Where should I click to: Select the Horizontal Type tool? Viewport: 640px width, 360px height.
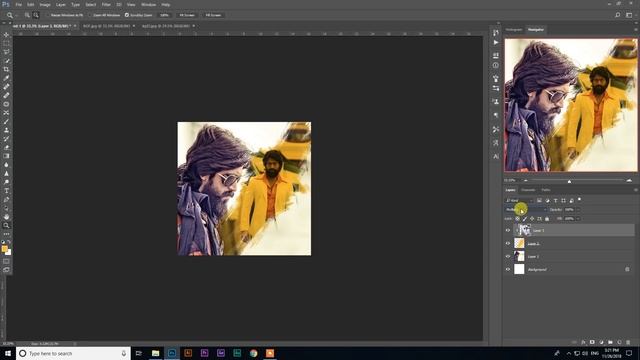tap(6, 191)
